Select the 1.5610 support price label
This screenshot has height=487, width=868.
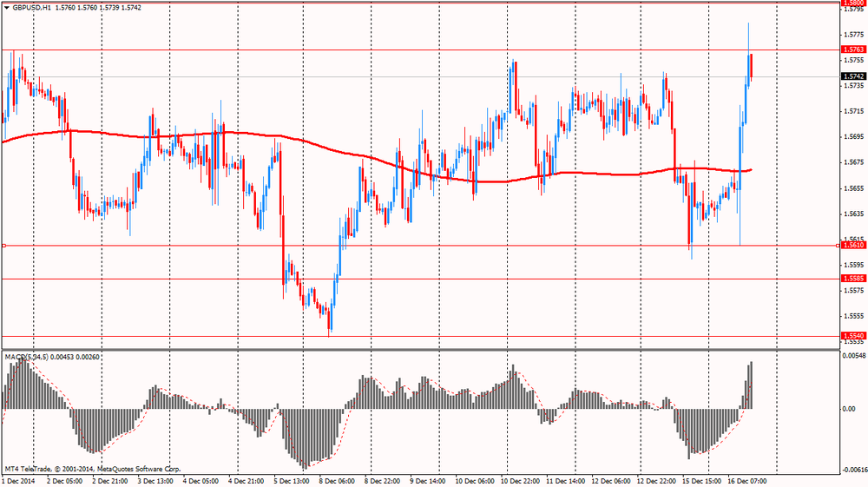point(852,246)
